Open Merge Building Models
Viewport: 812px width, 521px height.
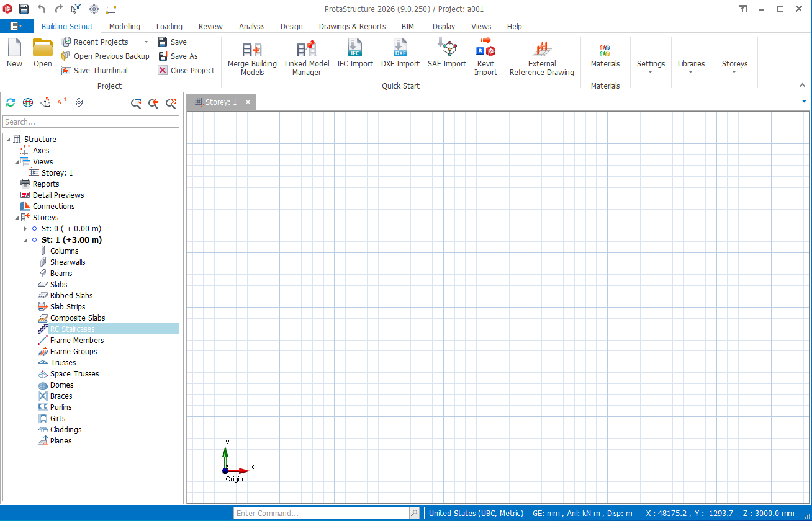pos(252,50)
